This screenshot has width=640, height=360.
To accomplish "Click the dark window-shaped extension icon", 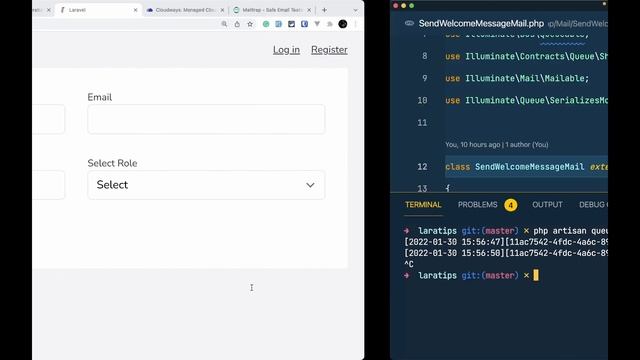I will tap(291, 24).
